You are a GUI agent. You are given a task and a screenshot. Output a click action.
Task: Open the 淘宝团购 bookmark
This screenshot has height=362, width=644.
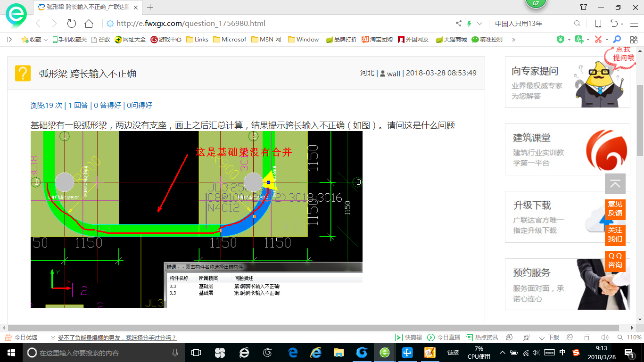tap(377, 40)
